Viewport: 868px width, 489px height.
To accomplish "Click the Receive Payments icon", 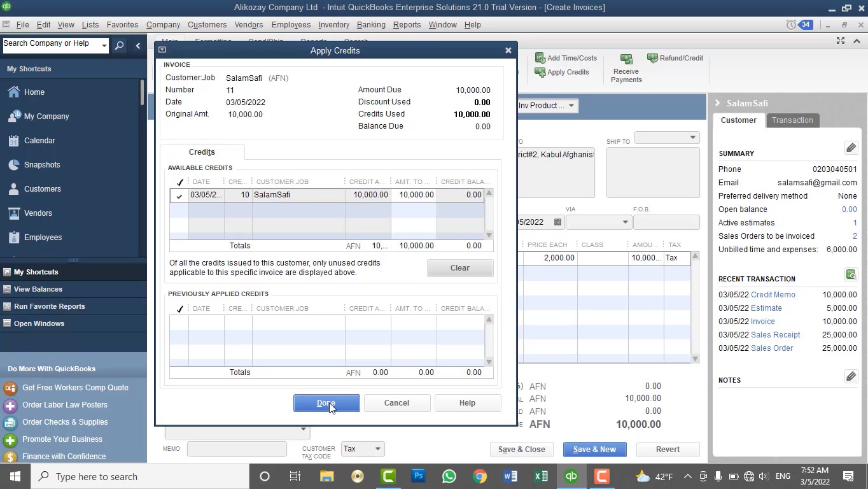I will click(x=626, y=59).
